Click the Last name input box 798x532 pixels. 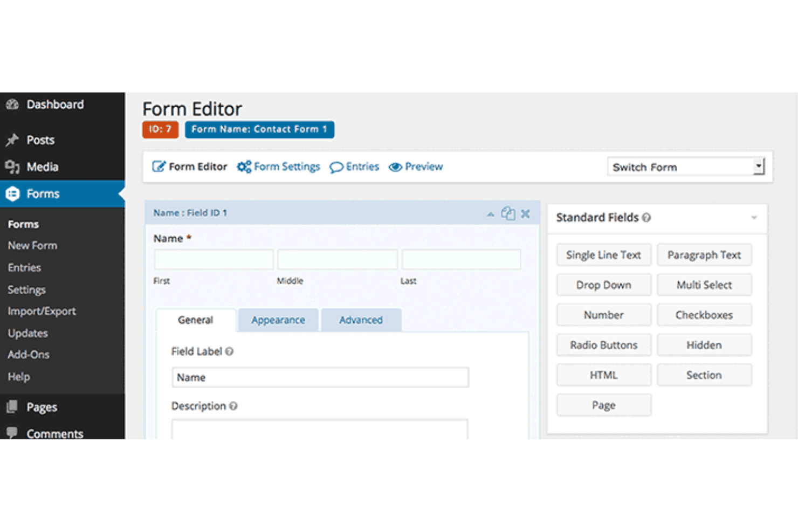(x=462, y=259)
